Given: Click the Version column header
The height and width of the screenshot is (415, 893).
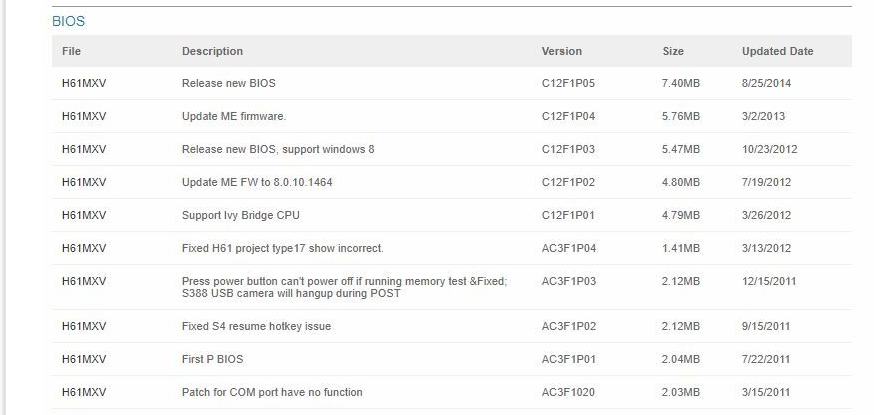Looking at the screenshot, I should click(561, 51).
